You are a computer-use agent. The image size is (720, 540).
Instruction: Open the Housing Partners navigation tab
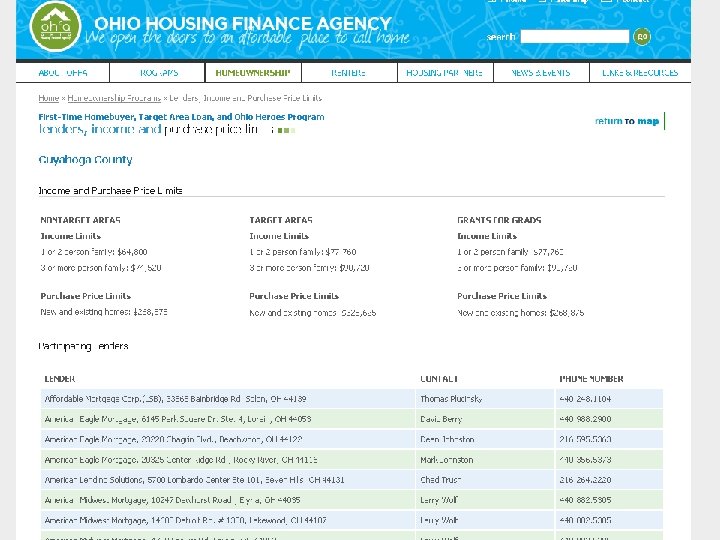444,73
